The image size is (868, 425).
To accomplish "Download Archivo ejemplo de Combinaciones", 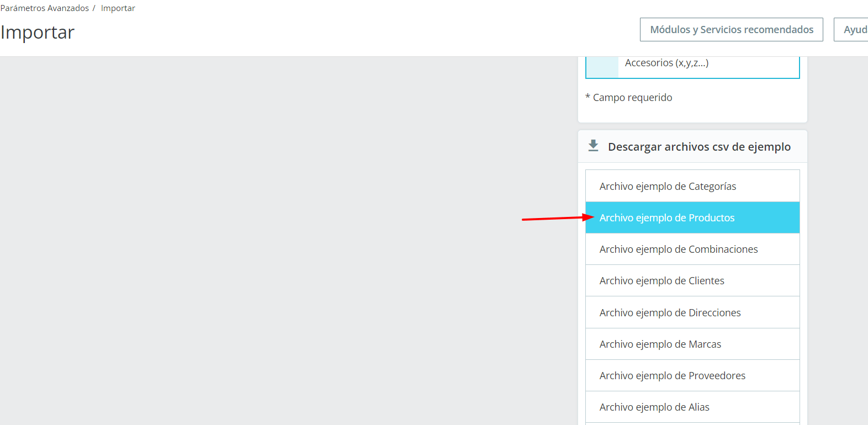I will pyautogui.click(x=692, y=249).
